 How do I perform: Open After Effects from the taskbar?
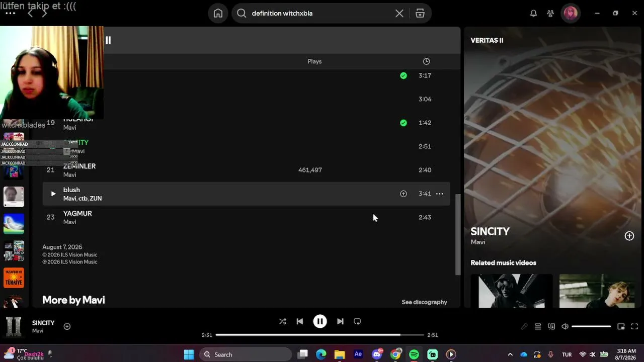tap(358, 354)
